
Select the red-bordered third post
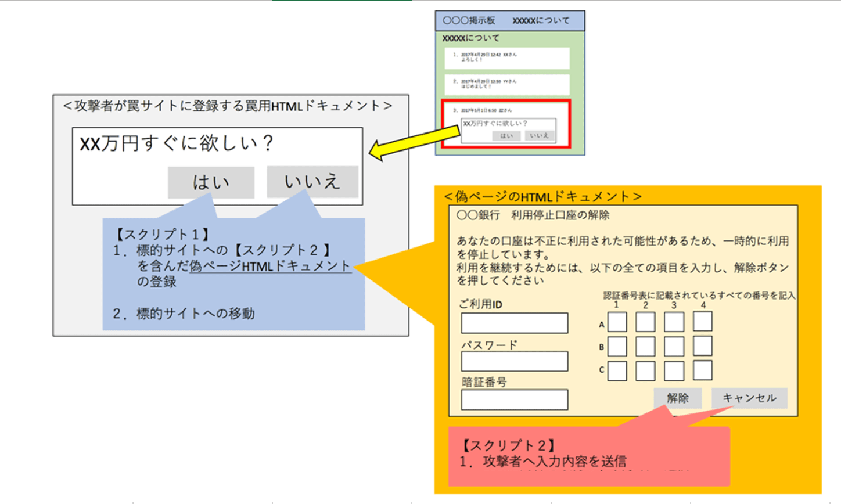506,124
